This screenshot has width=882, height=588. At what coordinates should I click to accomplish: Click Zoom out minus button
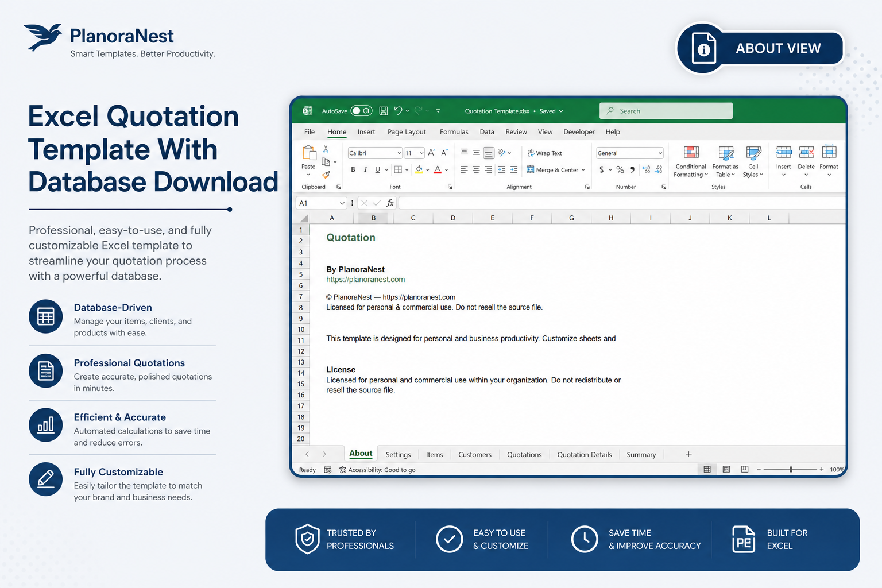[759, 469]
